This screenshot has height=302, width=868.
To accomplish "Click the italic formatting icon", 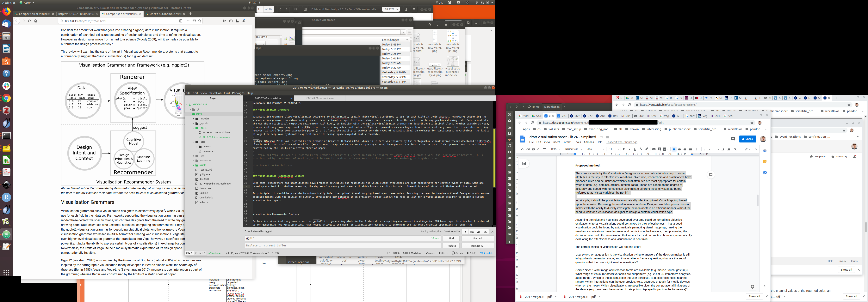I will (x=629, y=149).
